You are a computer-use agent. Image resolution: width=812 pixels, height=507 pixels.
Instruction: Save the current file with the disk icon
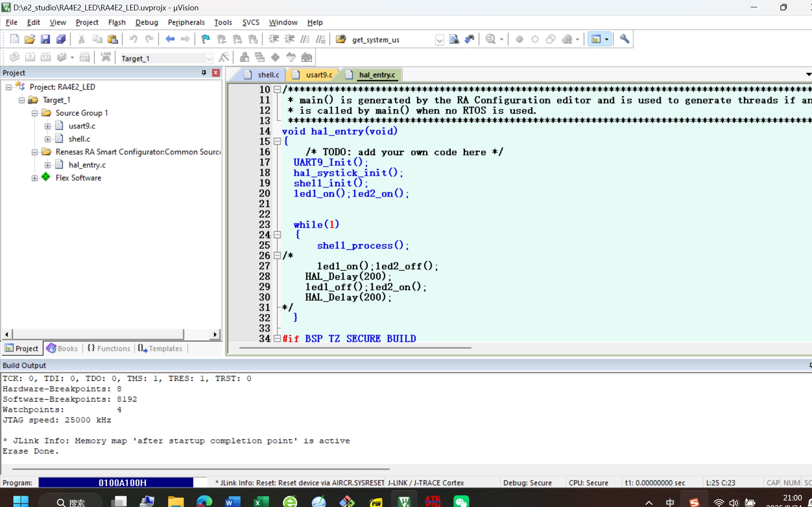pyautogui.click(x=45, y=39)
